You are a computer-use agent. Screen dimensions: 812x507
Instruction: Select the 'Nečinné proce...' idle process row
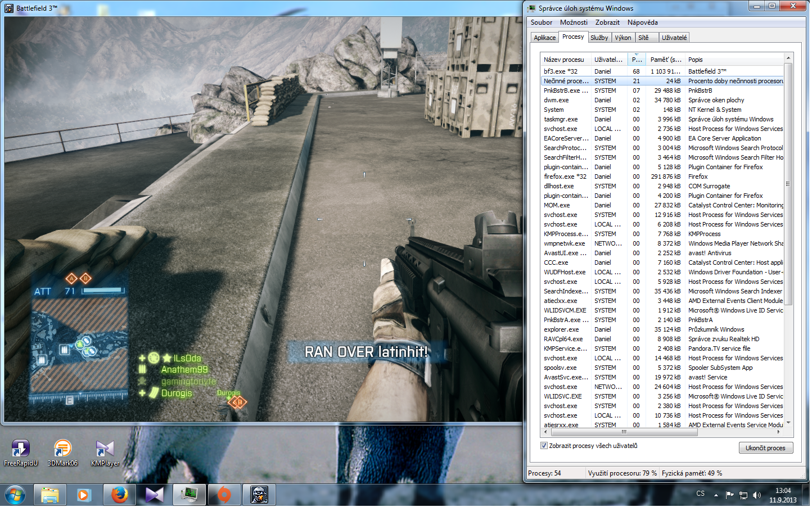pos(662,81)
